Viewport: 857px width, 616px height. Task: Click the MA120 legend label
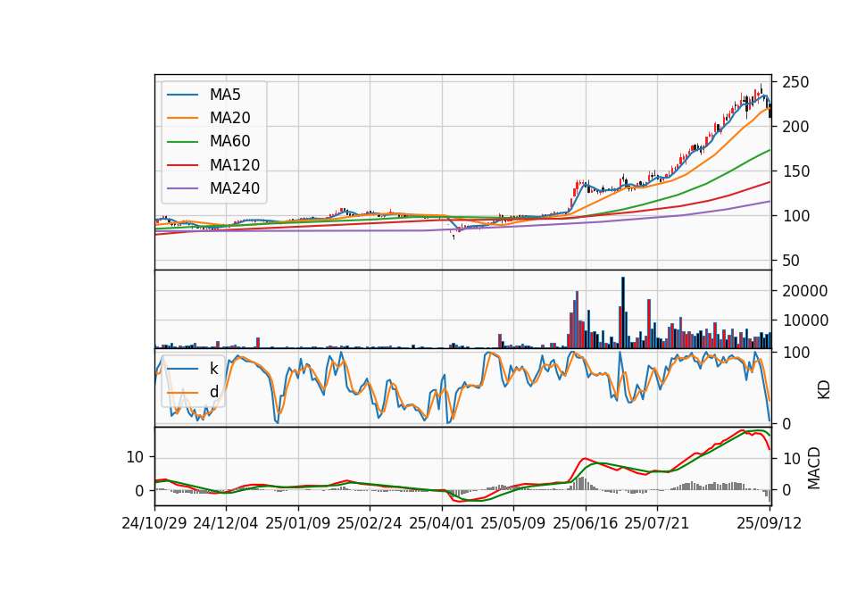(235, 165)
